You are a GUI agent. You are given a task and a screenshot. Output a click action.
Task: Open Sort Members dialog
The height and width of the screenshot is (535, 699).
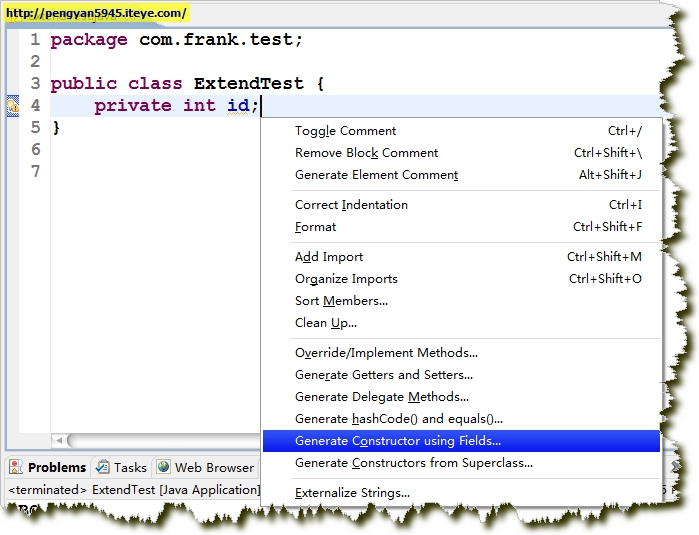(x=461, y=301)
